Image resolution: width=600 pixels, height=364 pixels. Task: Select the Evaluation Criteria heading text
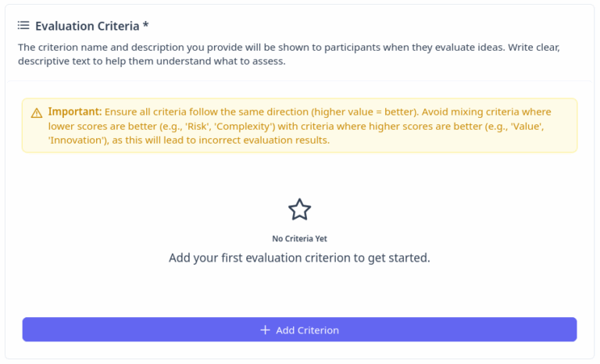coord(87,26)
